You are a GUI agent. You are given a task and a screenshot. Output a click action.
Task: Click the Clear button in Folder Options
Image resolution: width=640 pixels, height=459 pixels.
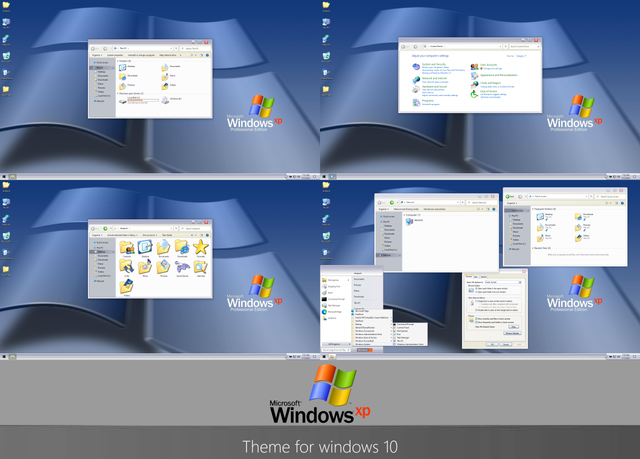pos(513,327)
